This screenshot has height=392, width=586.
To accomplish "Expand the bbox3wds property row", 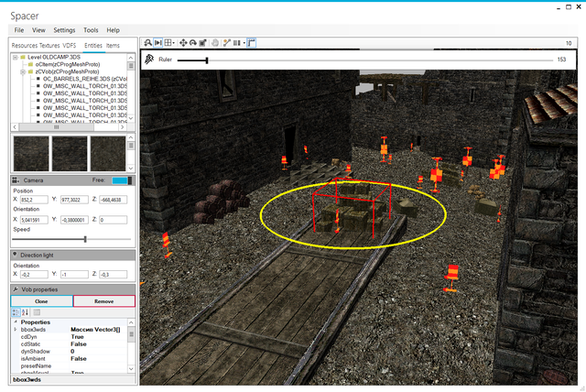I will (16, 329).
